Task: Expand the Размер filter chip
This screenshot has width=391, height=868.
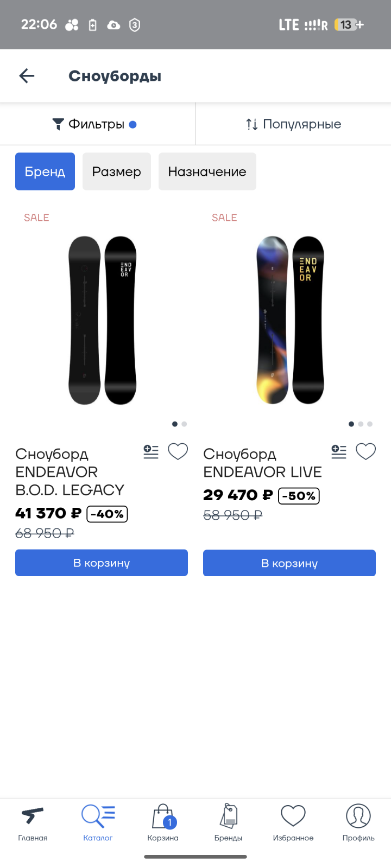Action: pos(117,171)
